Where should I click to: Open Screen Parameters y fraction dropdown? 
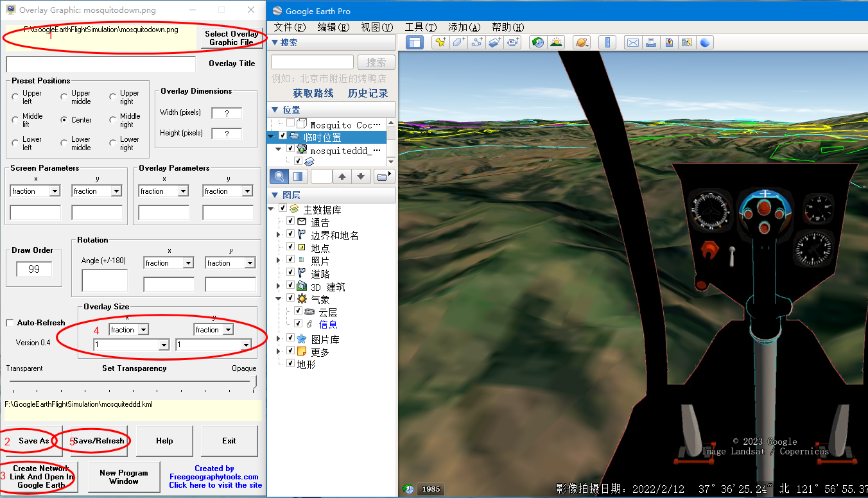116,191
